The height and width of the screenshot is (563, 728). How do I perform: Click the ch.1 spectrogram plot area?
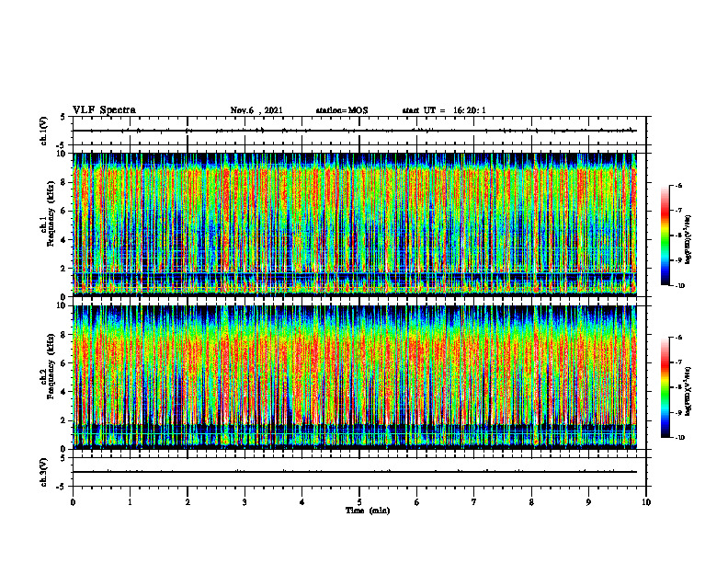(x=355, y=224)
